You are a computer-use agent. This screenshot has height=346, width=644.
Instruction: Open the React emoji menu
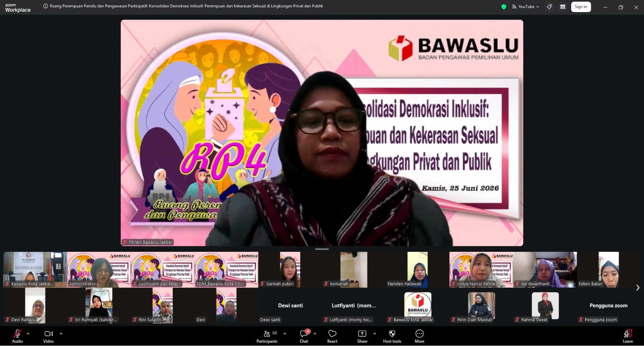click(332, 336)
